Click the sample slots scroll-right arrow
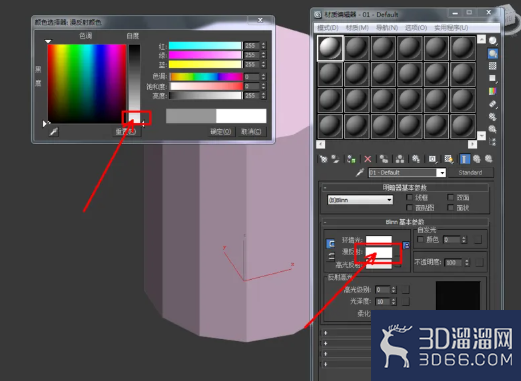 472,144
